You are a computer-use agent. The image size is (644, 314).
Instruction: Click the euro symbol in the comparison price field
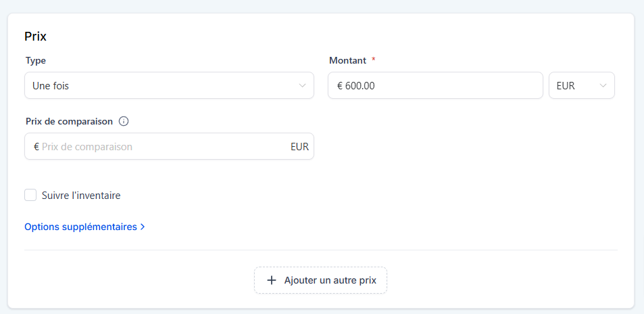pyautogui.click(x=36, y=146)
